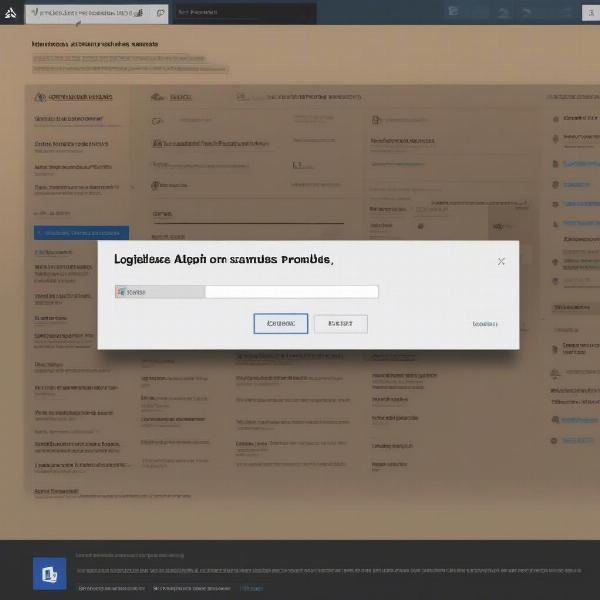The image size is (600, 600).
Task: Switch to the dark second tab in the top bar
Action: tap(245, 13)
